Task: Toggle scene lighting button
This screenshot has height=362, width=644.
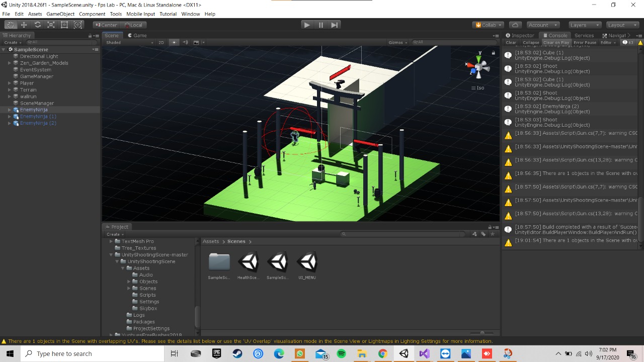Action: 174,42
